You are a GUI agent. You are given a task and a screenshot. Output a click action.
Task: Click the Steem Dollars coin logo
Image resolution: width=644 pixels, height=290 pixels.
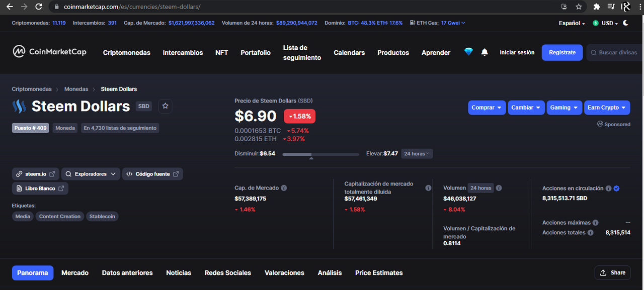tap(19, 106)
